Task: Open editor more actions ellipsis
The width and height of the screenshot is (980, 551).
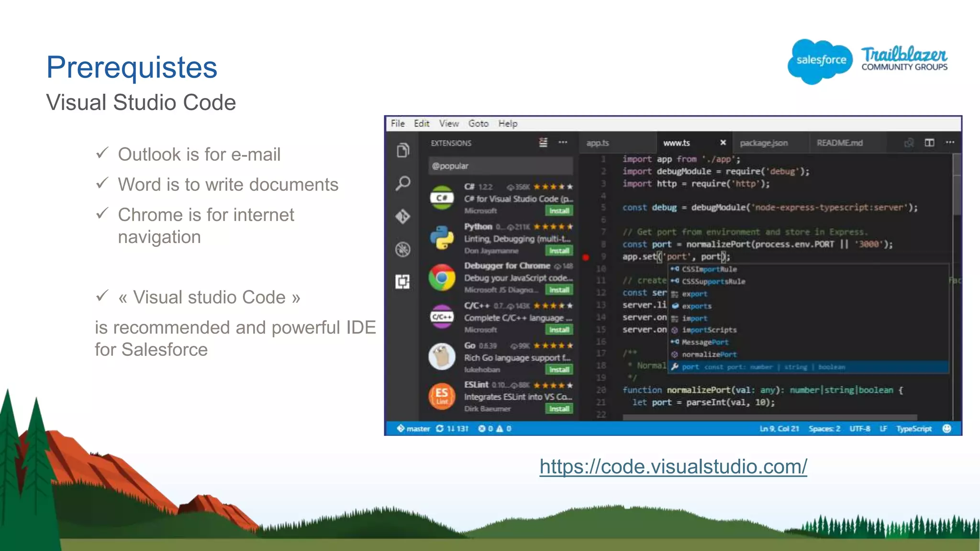Action: pyautogui.click(x=950, y=143)
